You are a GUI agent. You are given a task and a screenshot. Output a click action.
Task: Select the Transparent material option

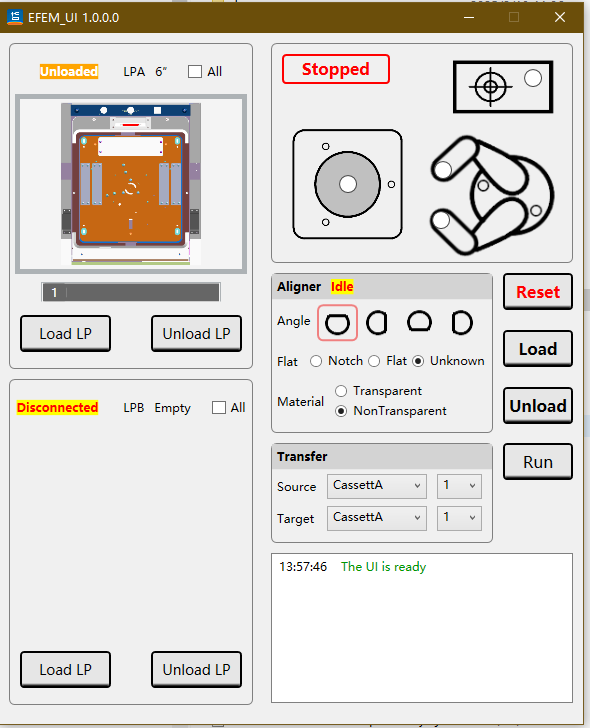pos(341,391)
